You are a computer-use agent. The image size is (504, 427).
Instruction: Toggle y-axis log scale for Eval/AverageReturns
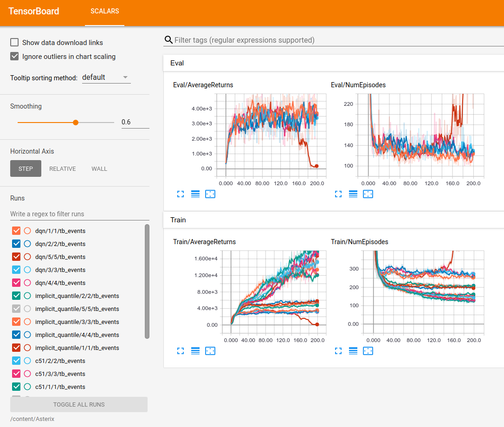195,194
